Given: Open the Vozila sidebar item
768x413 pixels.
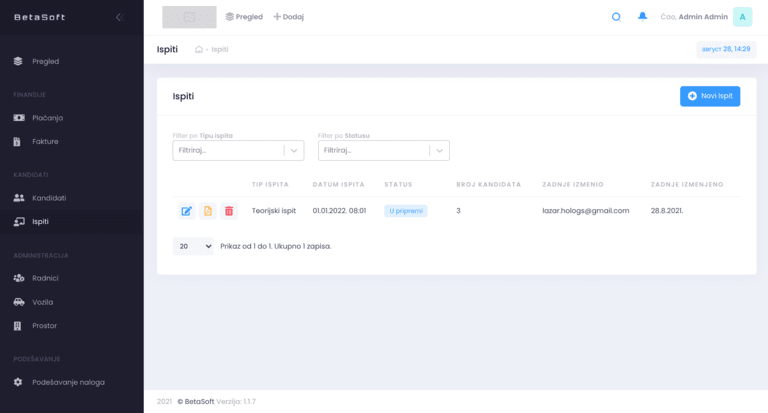Looking at the screenshot, I should 72,302.
